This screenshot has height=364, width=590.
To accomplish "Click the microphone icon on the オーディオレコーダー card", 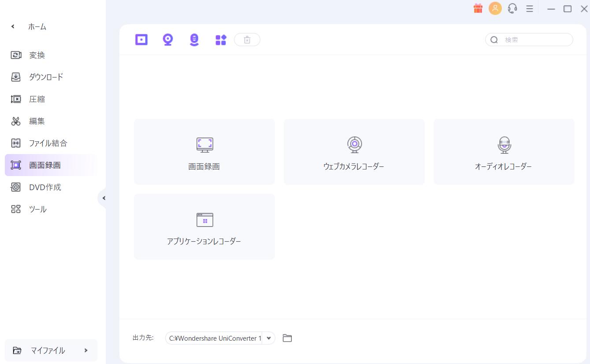I will (x=504, y=145).
